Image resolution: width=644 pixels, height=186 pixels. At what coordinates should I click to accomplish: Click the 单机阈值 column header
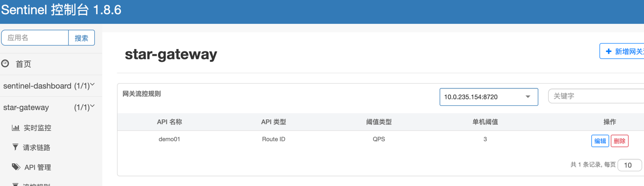point(485,122)
